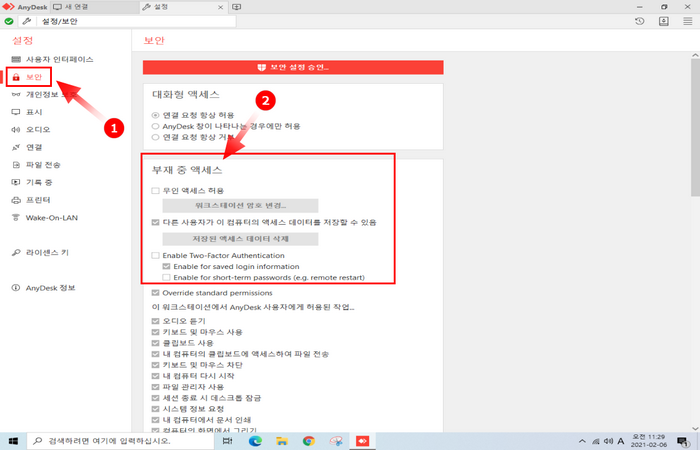Click the address book icon in toolbar
This screenshot has width=700, height=450.
coord(664,21)
